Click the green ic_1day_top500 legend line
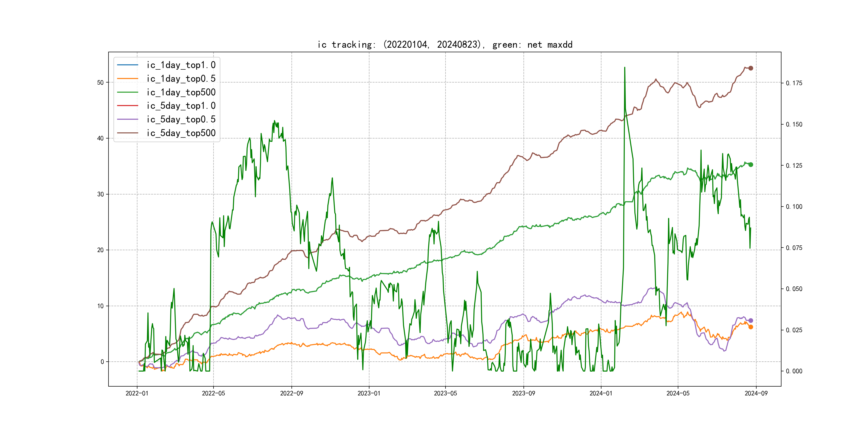Screen dimensions: 868x434 point(127,92)
